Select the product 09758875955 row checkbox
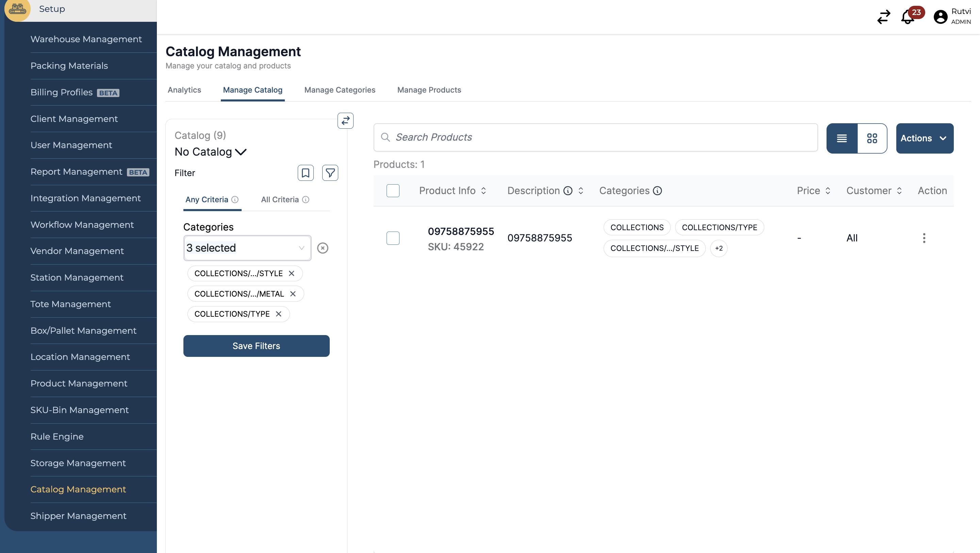 point(393,238)
